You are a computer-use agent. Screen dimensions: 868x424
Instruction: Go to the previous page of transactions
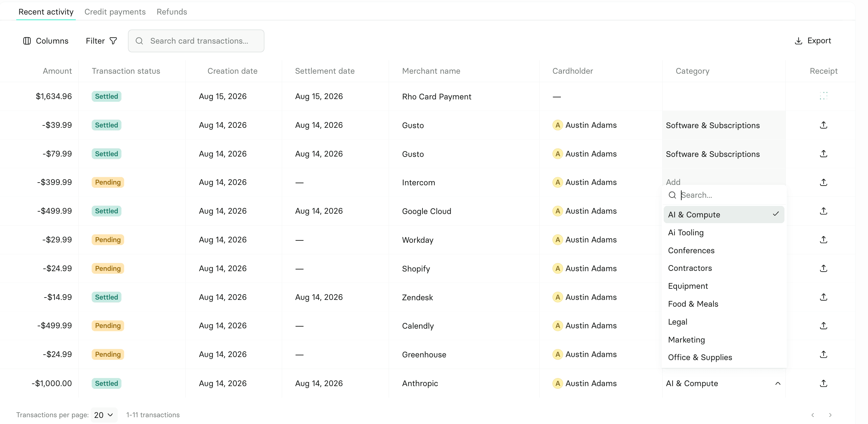click(x=813, y=415)
